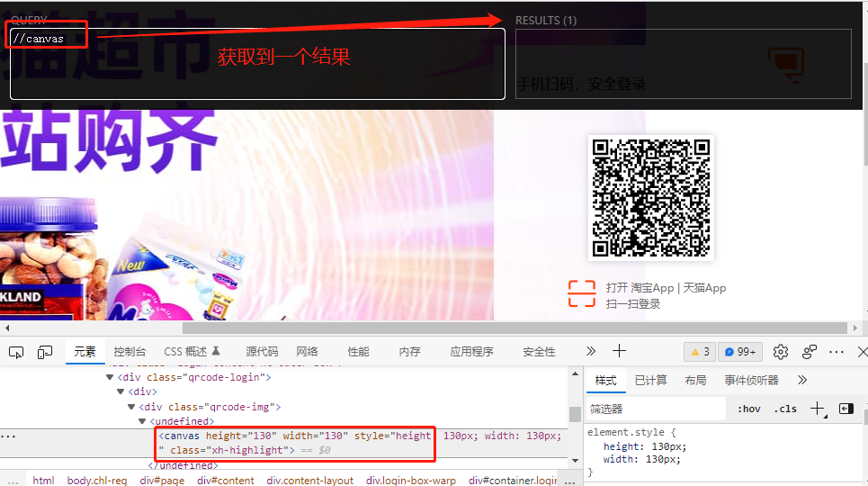
Task: Select the 事件侦听器 pane tab
Action: pyautogui.click(x=752, y=381)
